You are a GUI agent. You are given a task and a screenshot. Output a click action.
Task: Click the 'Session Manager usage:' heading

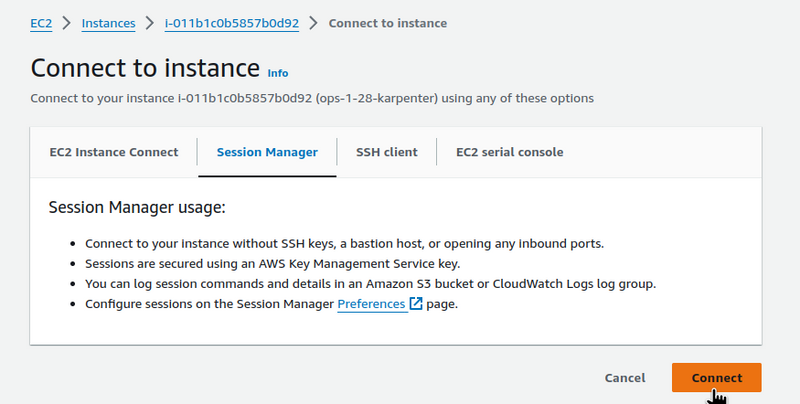pos(137,208)
